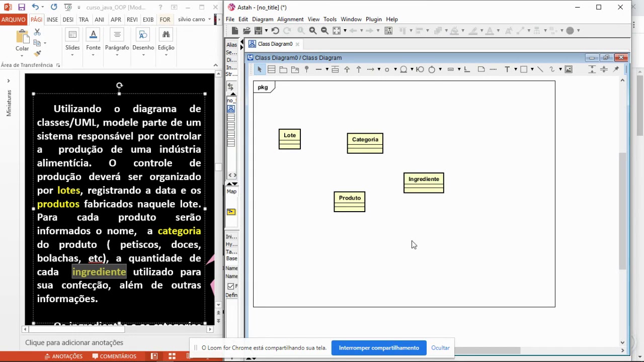
Task: Select the Ingrediente class box
Action: [x=424, y=183]
